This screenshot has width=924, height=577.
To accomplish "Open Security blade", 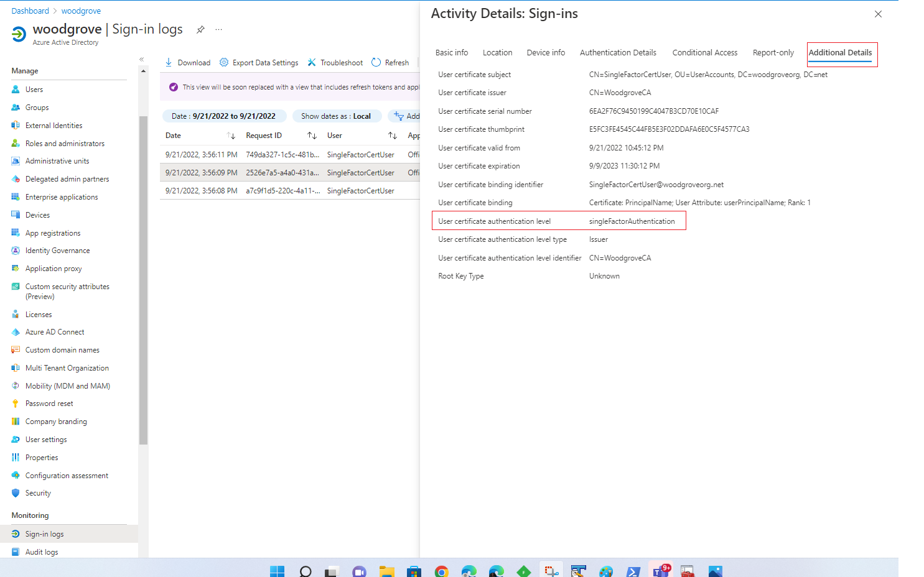I will point(38,493).
